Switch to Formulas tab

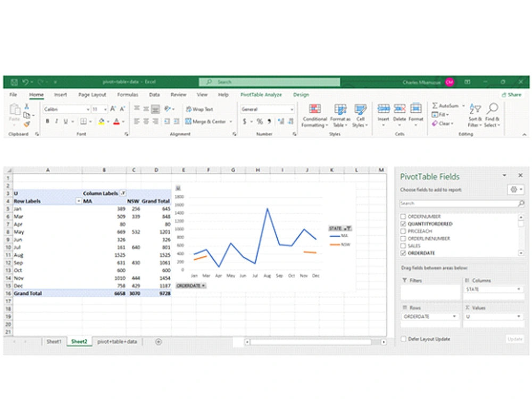[128, 95]
